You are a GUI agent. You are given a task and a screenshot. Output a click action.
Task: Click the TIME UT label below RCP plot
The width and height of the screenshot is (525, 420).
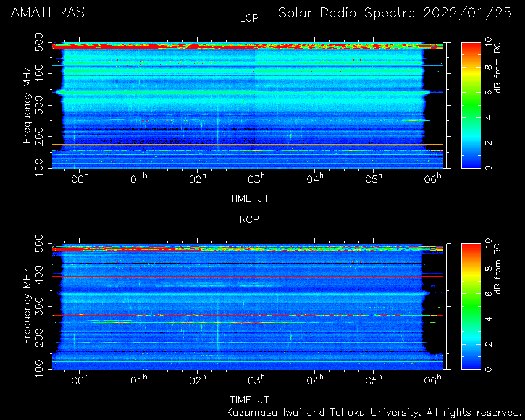pos(249,400)
